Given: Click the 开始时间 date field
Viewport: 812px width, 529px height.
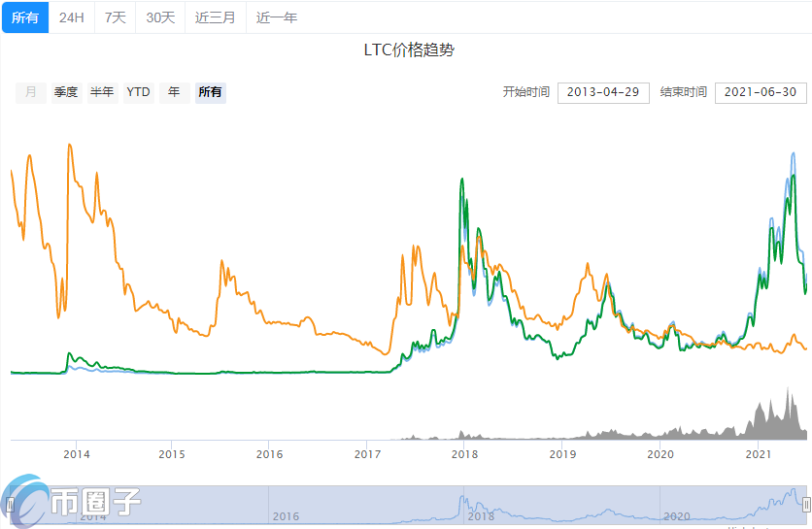Looking at the screenshot, I should 602,92.
